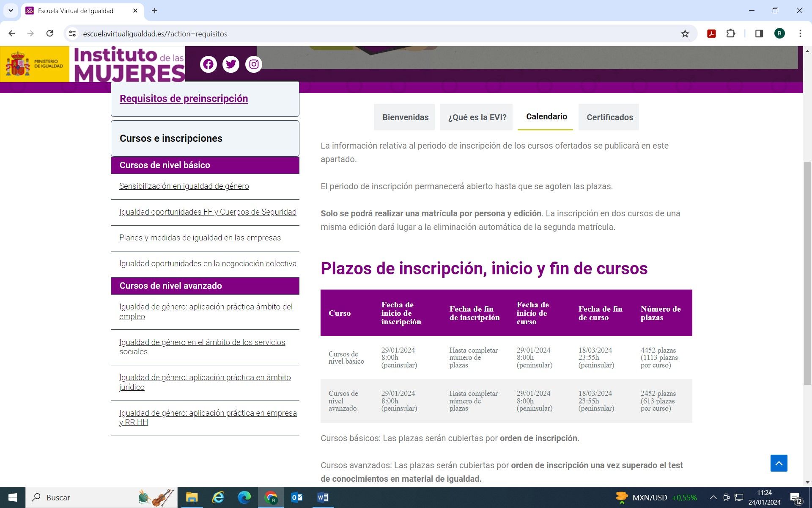
Task: Show hidden system tray icons
Action: pyautogui.click(x=713, y=497)
